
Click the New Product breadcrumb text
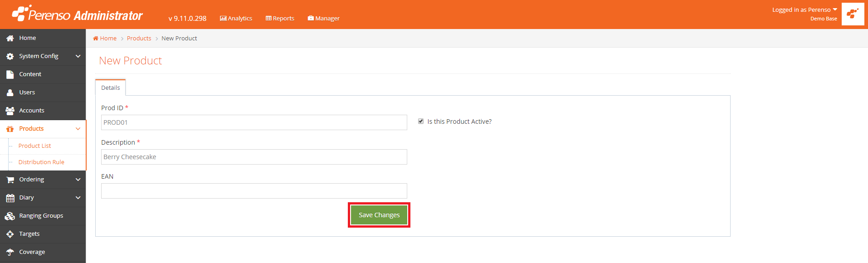[x=179, y=38]
